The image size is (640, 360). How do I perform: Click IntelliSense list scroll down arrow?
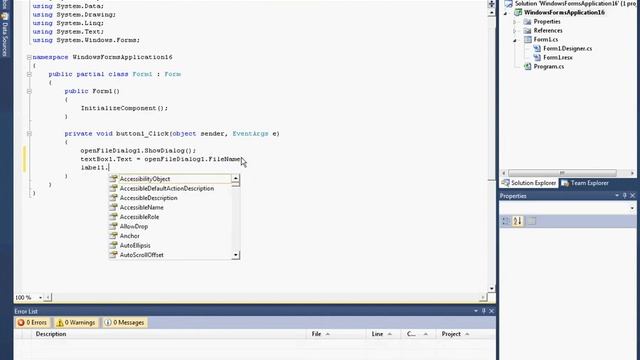(x=236, y=255)
